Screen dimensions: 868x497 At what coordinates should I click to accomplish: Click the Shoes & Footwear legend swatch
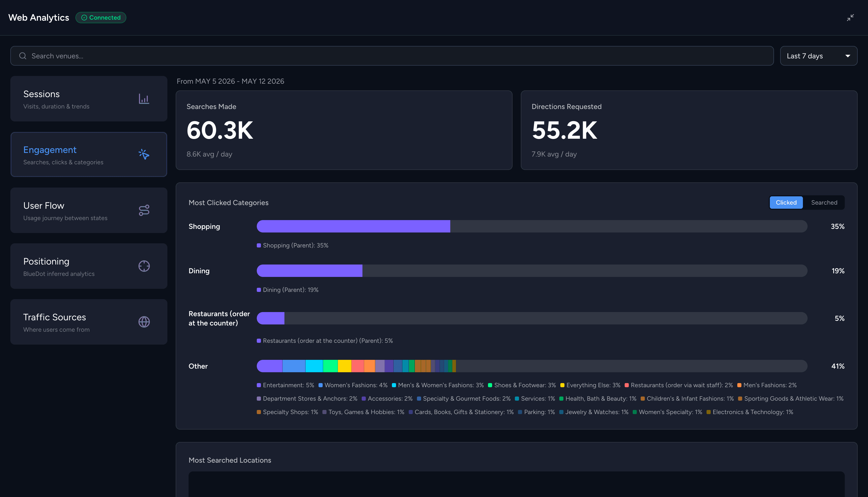tap(490, 385)
